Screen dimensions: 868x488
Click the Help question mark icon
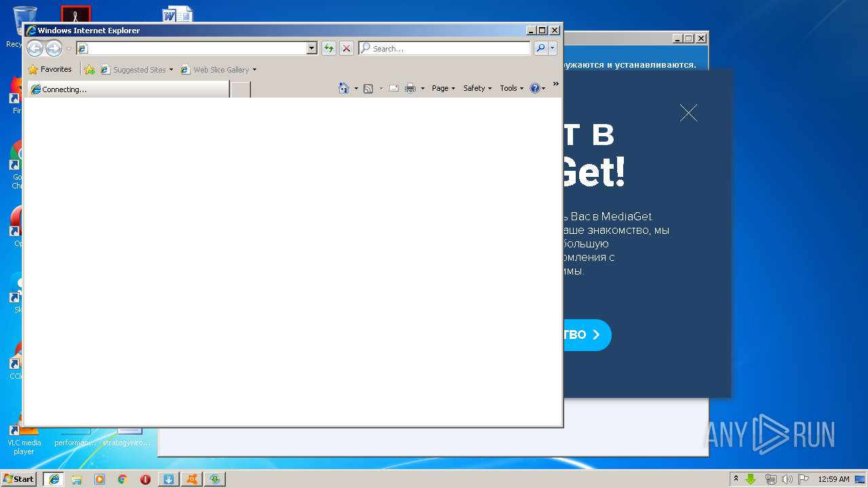point(535,88)
